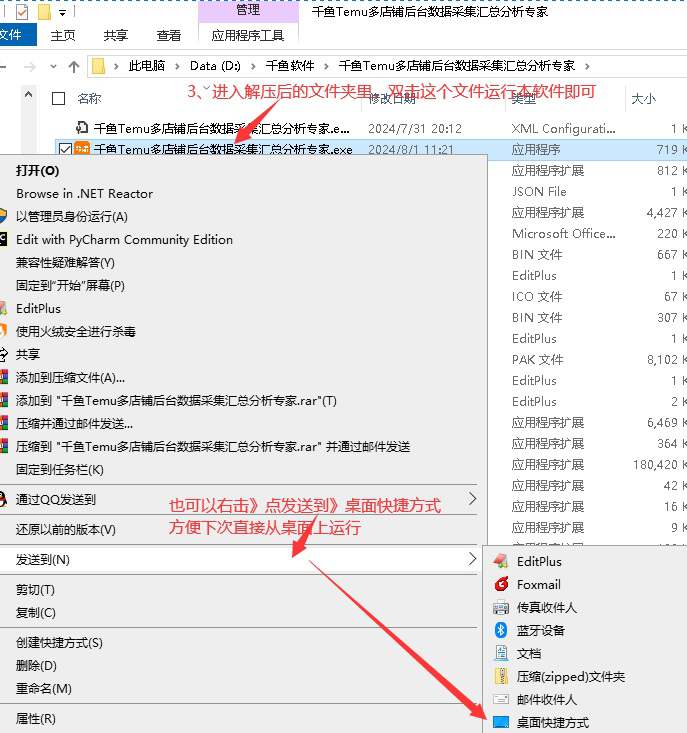Click the 管理 contextual tab header
This screenshot has height=733, width=687.
(x=248, y=10)
